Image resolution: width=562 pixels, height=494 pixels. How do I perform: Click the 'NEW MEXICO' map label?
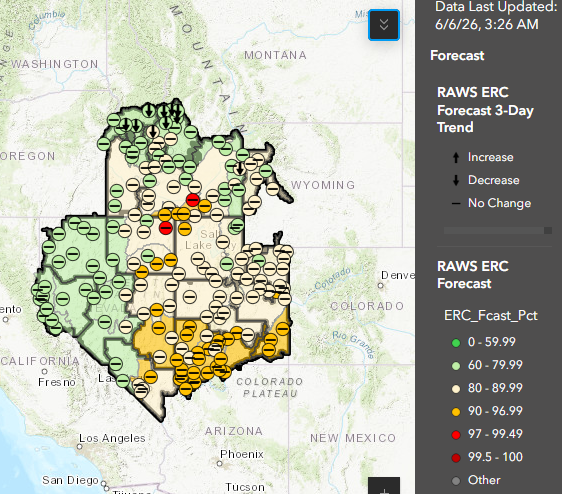pyautogui.click(x=353, y=438)
